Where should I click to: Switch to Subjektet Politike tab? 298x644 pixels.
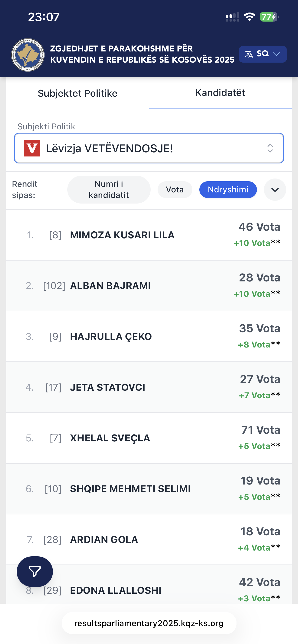coord(78,93)
